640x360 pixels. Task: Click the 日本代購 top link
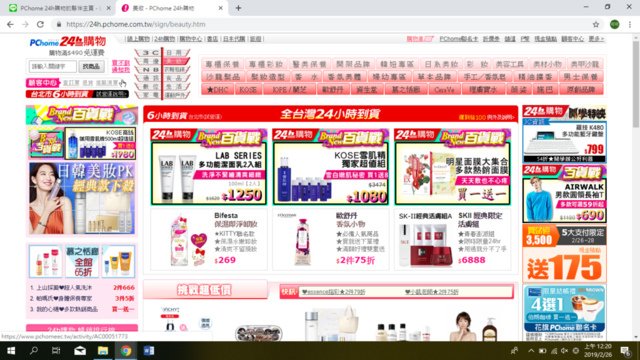point(234,39)
